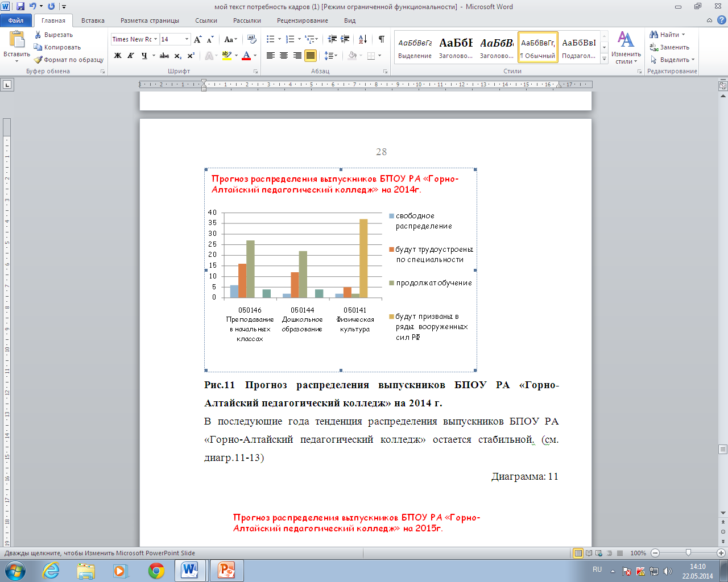Click the Format Painter brush icon
This screenshot has height=582, width=728.
(x=38, y=60)
